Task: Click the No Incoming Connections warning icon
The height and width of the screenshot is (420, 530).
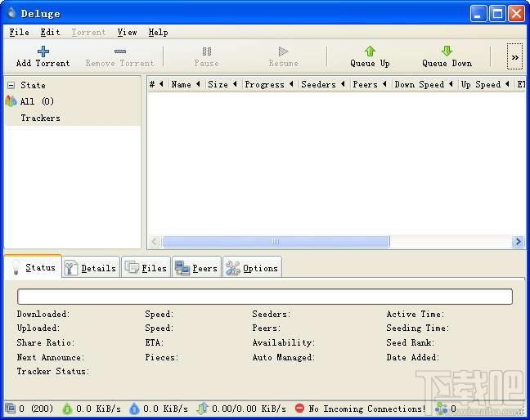Action: [299, 409]
